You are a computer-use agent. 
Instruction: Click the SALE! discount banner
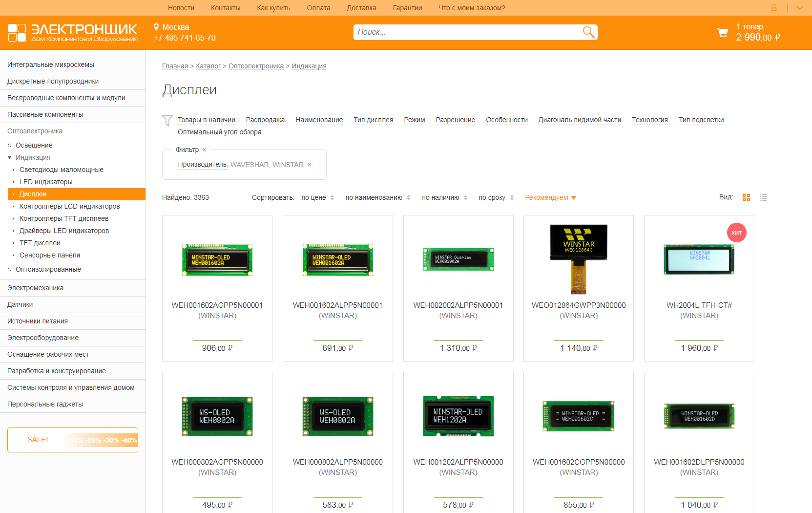(x=73, y=440)
